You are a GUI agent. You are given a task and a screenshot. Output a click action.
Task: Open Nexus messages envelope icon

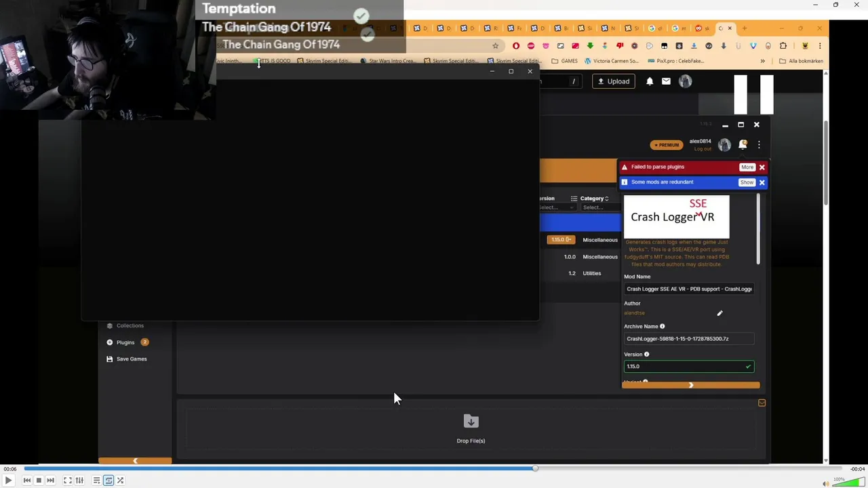coord(666,81)
